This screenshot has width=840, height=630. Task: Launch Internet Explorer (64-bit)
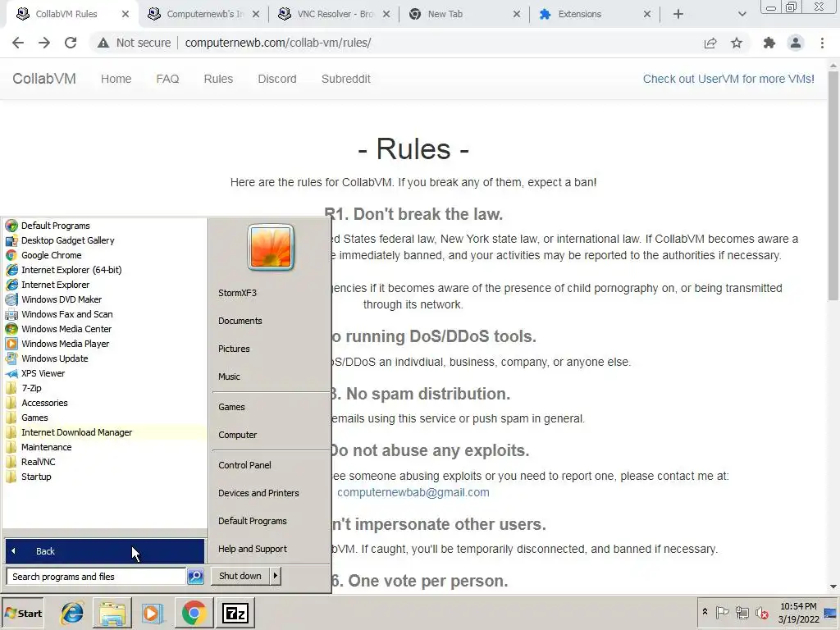104,270
